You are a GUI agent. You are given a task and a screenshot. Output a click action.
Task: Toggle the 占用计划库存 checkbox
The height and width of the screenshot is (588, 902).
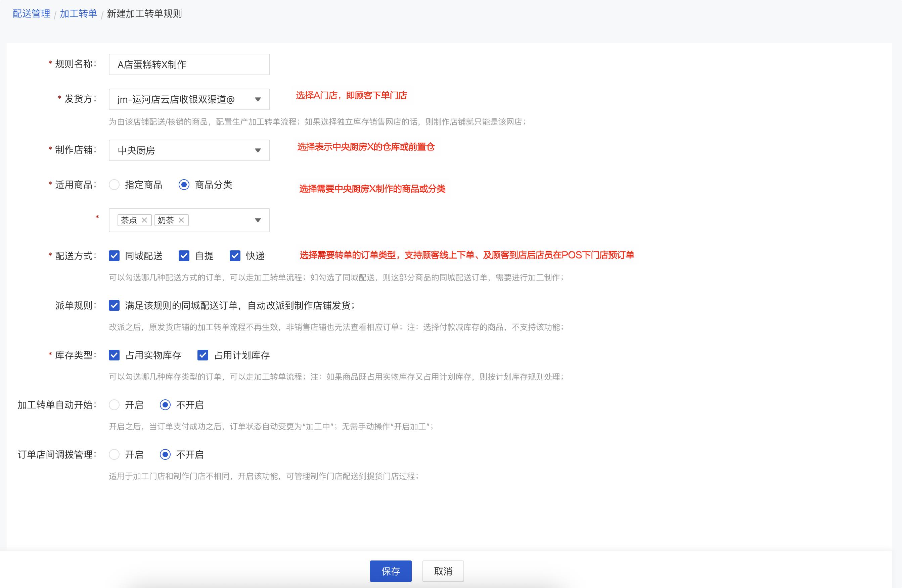[x=203, y=355]
